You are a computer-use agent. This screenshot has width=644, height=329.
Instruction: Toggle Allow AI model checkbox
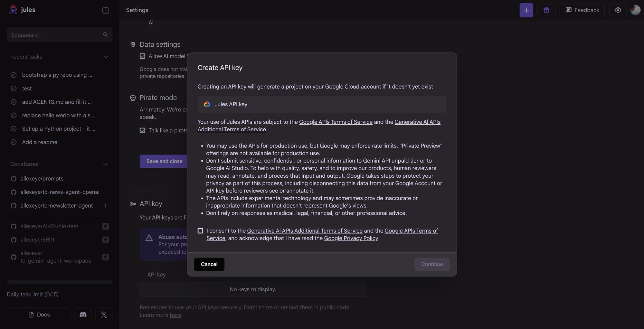142,56
